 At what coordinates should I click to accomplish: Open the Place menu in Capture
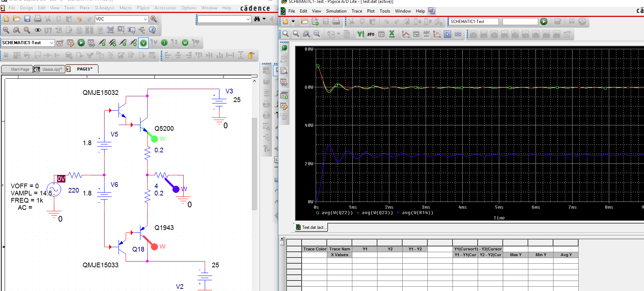[x=85, y=8]
